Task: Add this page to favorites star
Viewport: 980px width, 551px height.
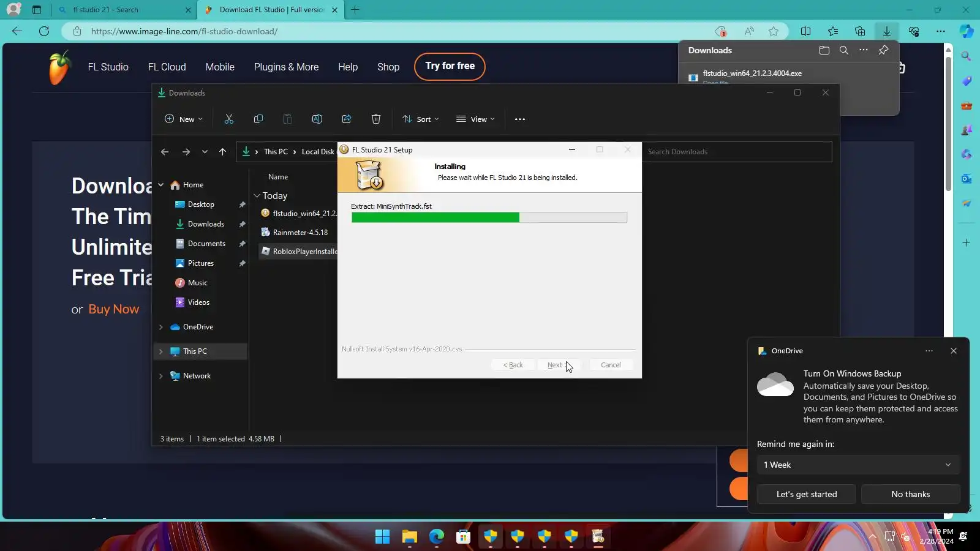Action: [774, 31]
